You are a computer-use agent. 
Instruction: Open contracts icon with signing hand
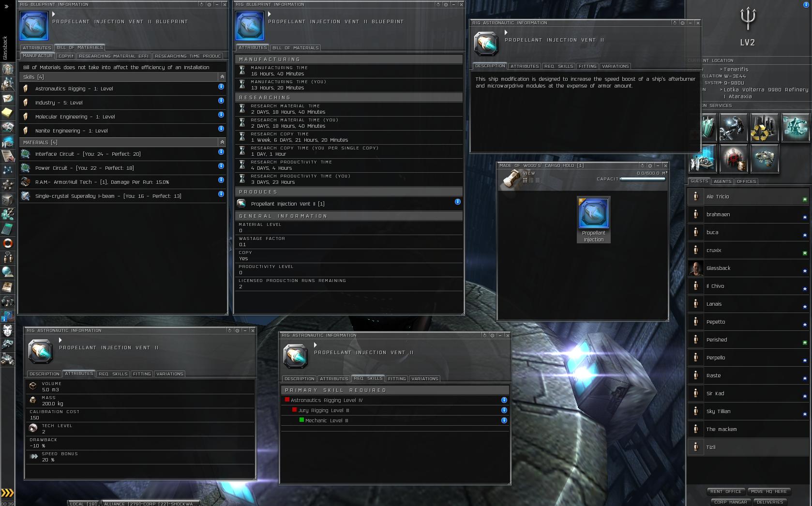(x=7, y=156)
